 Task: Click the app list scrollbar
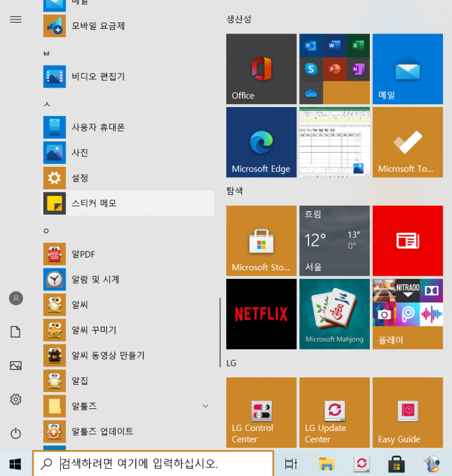(x=220, y=333)
